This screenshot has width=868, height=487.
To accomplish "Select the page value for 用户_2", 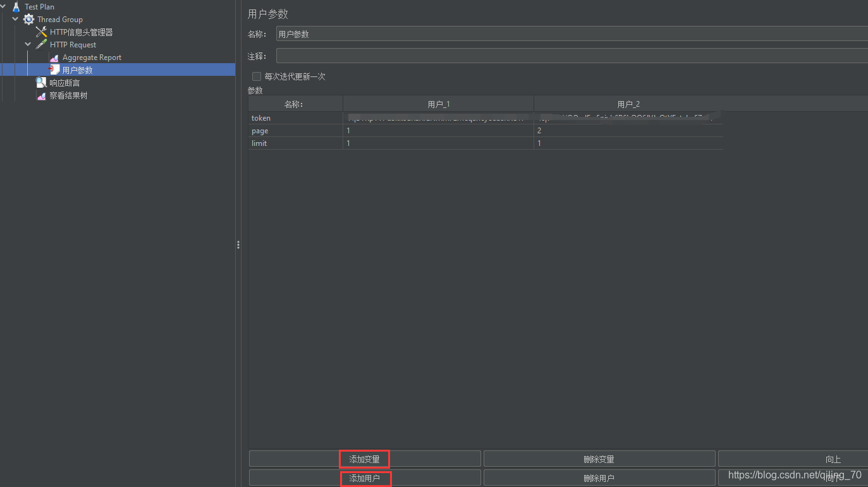I will point(628,131).
